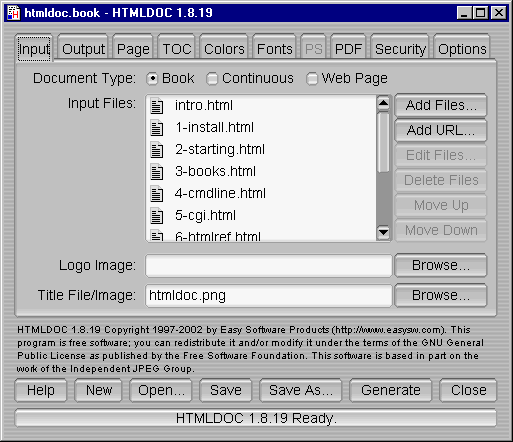Click the HTMLDOC application icon in title bar
The height and width of the screenshot is (442, 513).
click(14, 13)
